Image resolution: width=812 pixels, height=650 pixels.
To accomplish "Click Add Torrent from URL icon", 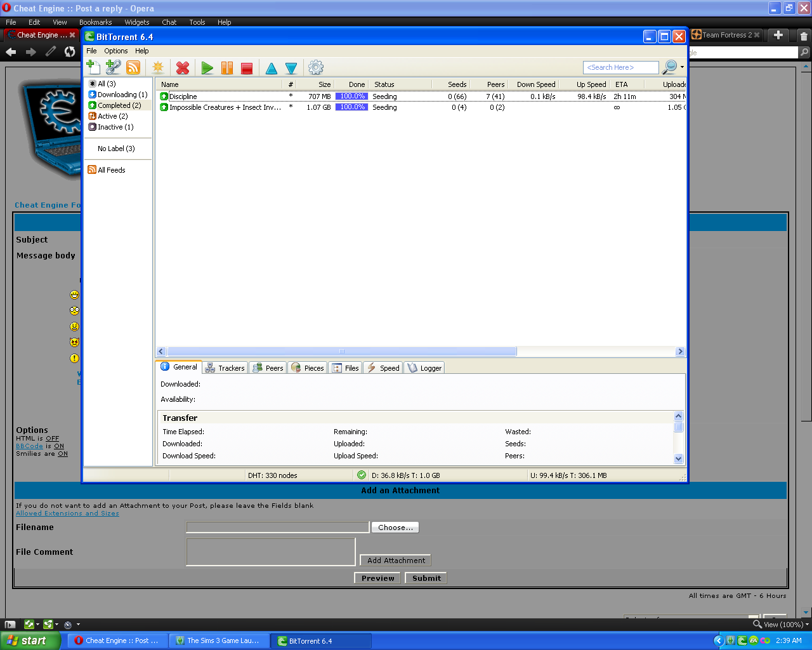I will click(113, 67).
